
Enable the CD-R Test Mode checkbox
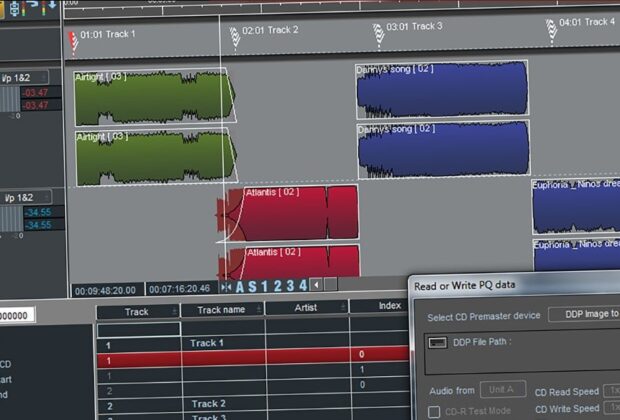coord(434,411)
